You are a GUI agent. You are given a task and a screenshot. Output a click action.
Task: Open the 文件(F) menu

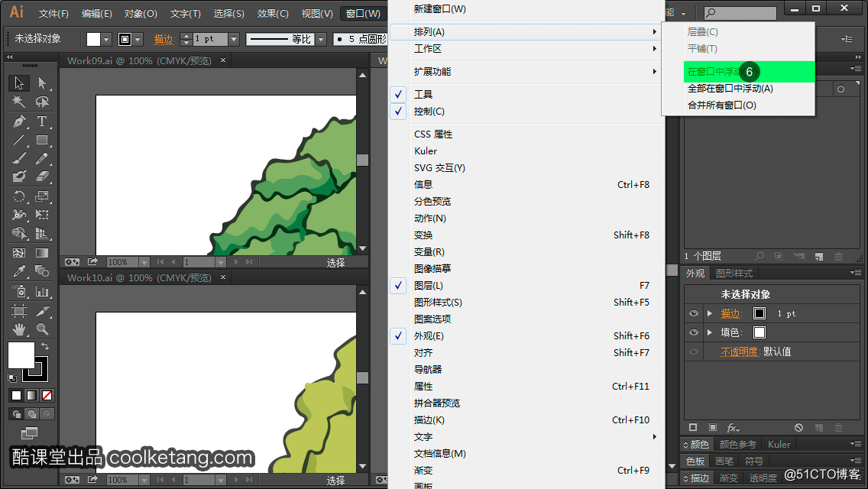tap(53, 13)
